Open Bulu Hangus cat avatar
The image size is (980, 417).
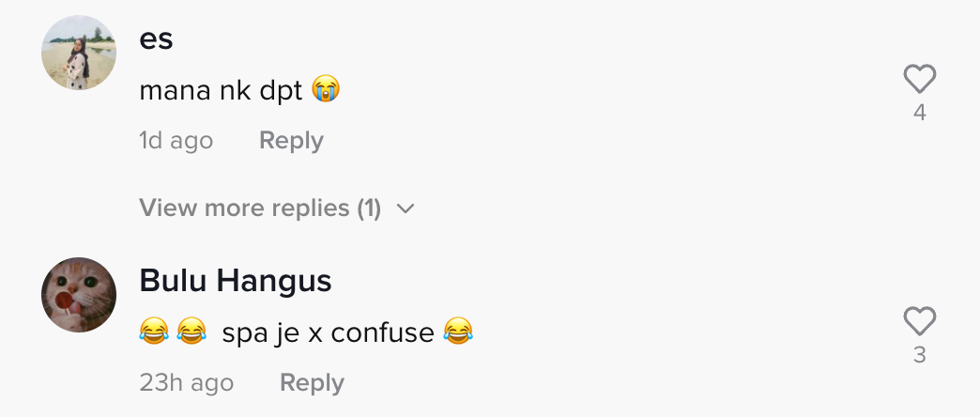(x=79, y=295)
